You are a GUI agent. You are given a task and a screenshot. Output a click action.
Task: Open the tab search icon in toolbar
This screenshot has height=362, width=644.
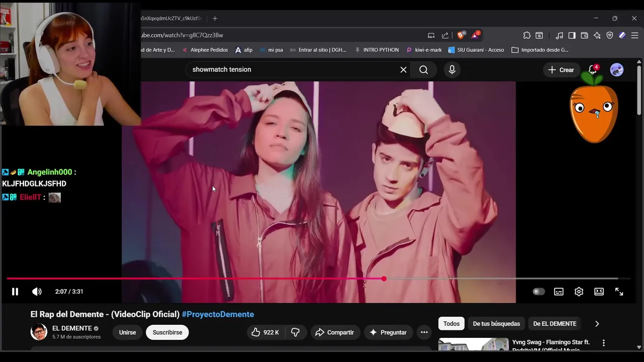539,35
